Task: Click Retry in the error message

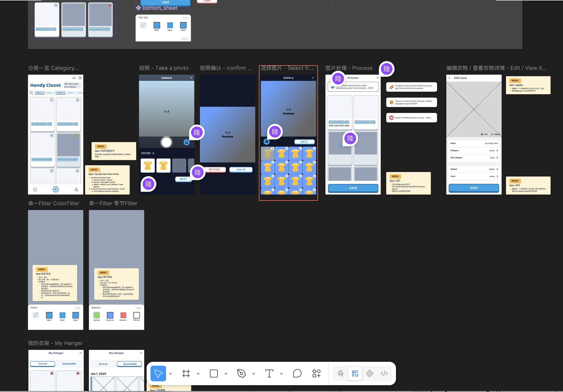Action: pos(428,118)
